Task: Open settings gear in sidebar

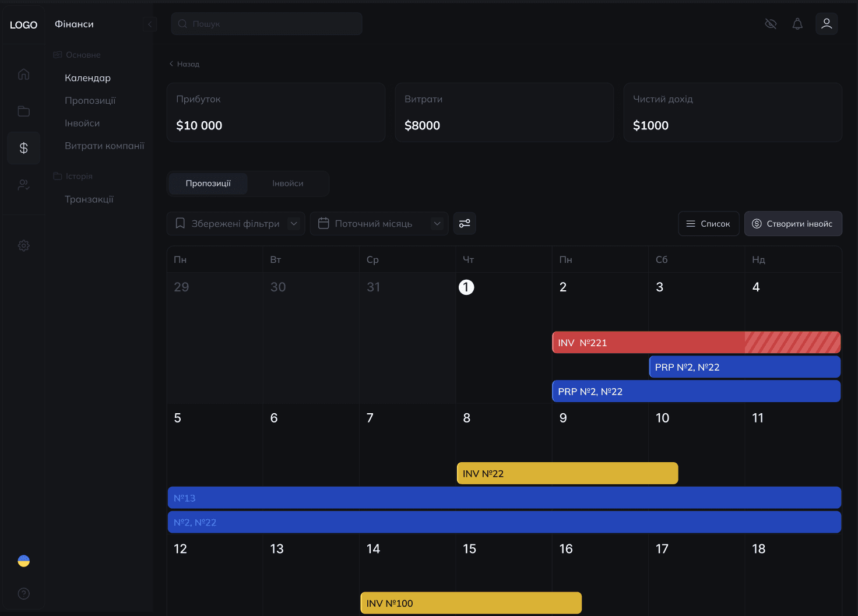Action: click(23, 246)
